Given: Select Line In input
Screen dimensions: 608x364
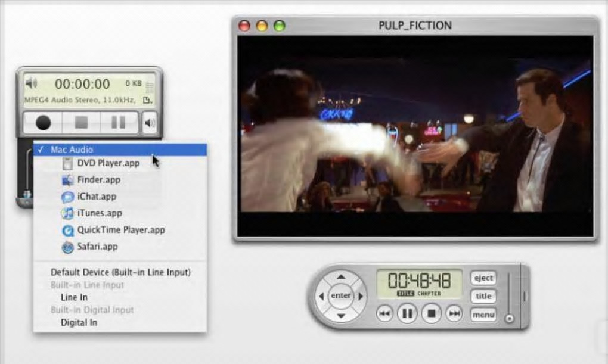Looking at the screenshot, I should pos(120,297).
